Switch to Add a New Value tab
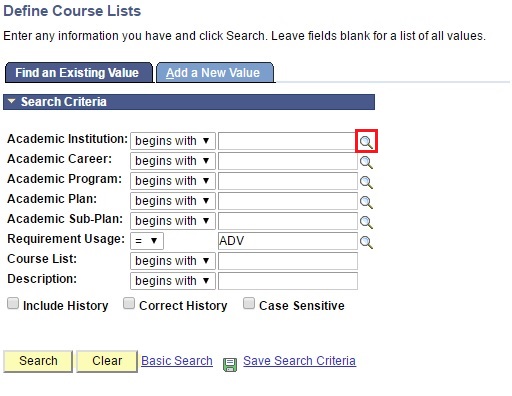Image resolution: width=512 pixels, height=396 pixels. 215,72
